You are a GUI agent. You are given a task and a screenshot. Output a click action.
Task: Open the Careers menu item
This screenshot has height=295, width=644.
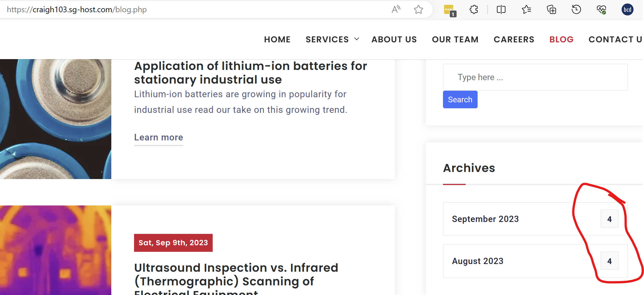click(x=514, y=40)
